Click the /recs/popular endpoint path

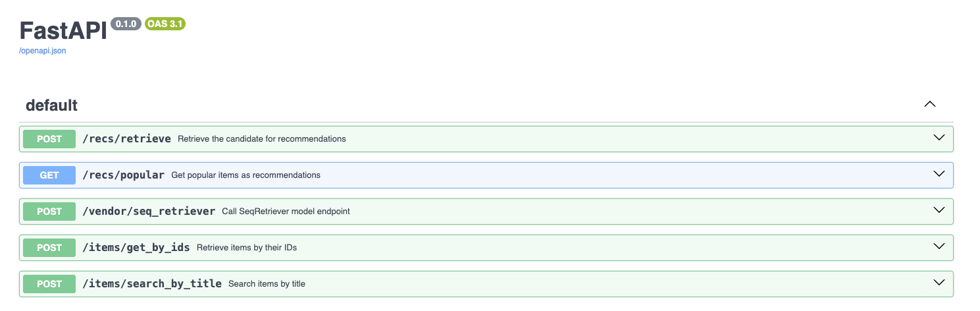pyautogui.click(x=123, y=175)
